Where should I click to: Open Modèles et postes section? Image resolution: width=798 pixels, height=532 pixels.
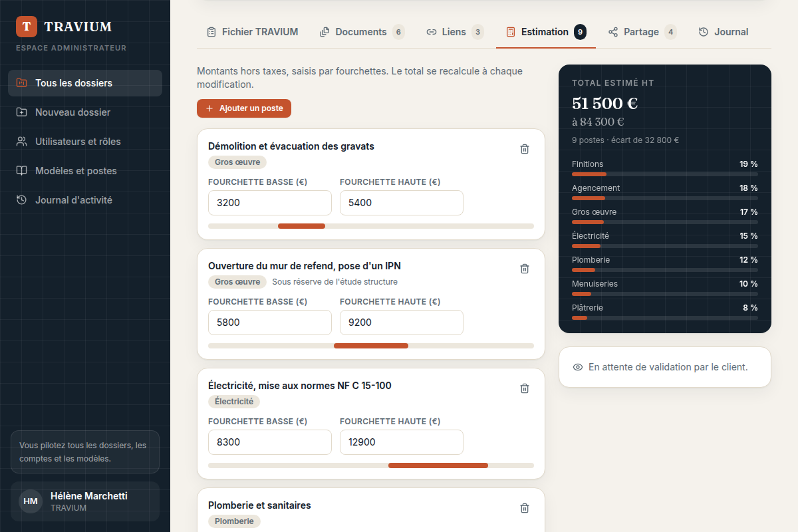[x=85, y=171]
